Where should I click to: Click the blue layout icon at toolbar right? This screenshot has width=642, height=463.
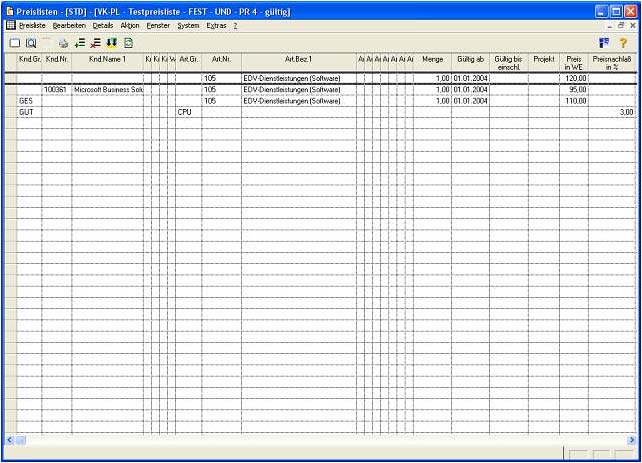click(x=603, y=43)
